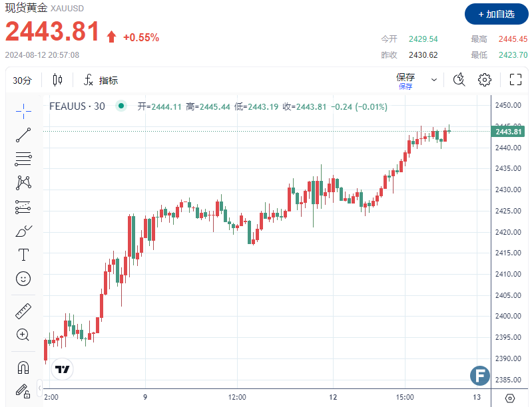The height and width of the screenshot is (407, 532).
Task: Open chart settings gear
Action: (485, 80)
